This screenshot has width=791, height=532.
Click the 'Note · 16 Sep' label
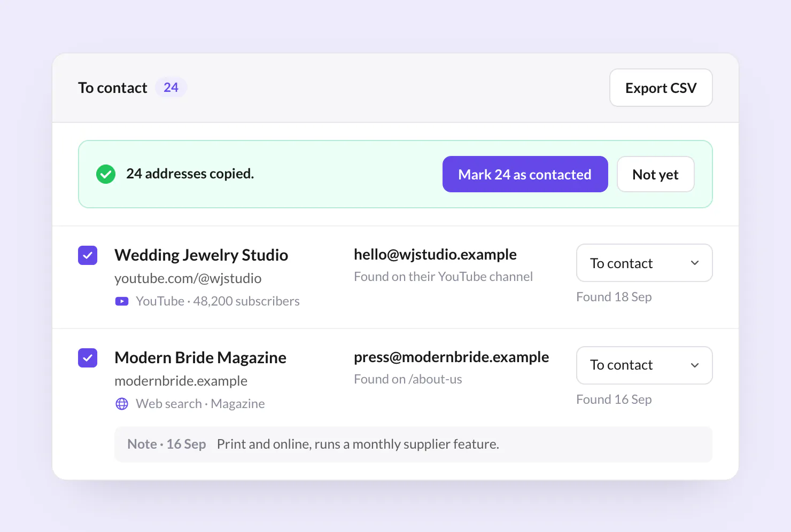(x=167, y=444)
